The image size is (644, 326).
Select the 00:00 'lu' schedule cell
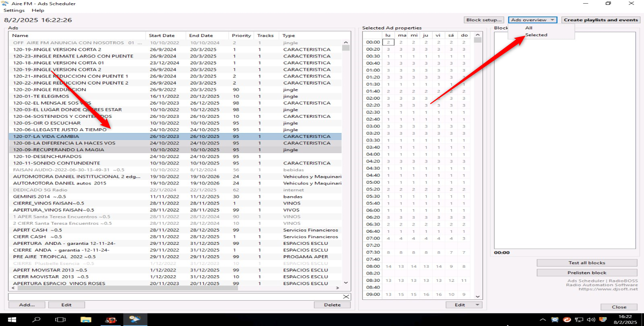[x=388, y=42]
